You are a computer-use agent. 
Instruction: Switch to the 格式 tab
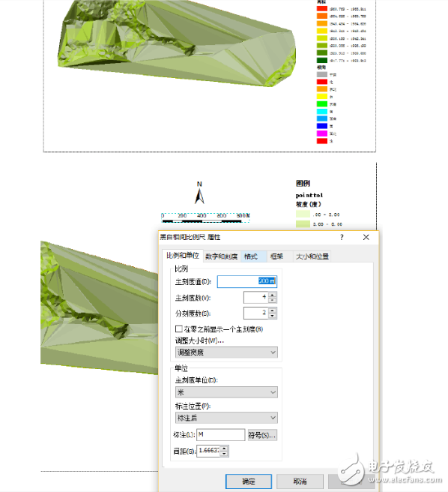click(x=251, y=256)
